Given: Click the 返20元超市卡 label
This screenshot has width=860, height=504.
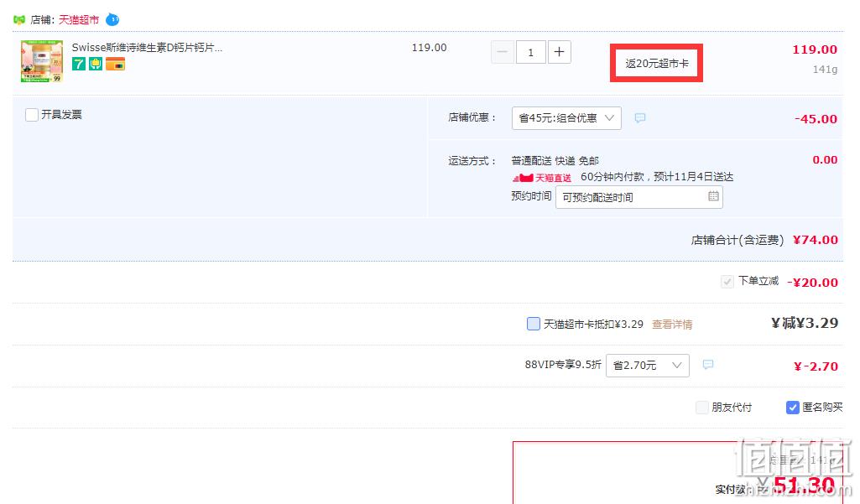Looking at the screenshot, I should coord(656,64).
